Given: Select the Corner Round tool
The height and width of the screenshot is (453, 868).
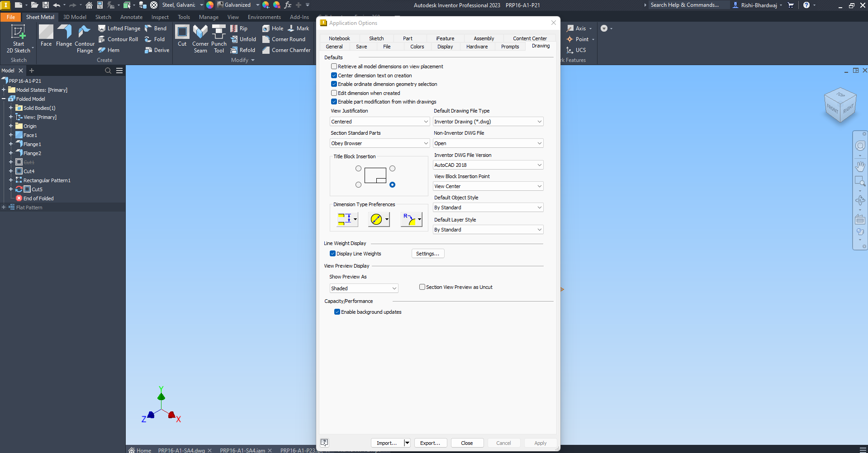Looking at the screenshot, I should click(284, 39).
